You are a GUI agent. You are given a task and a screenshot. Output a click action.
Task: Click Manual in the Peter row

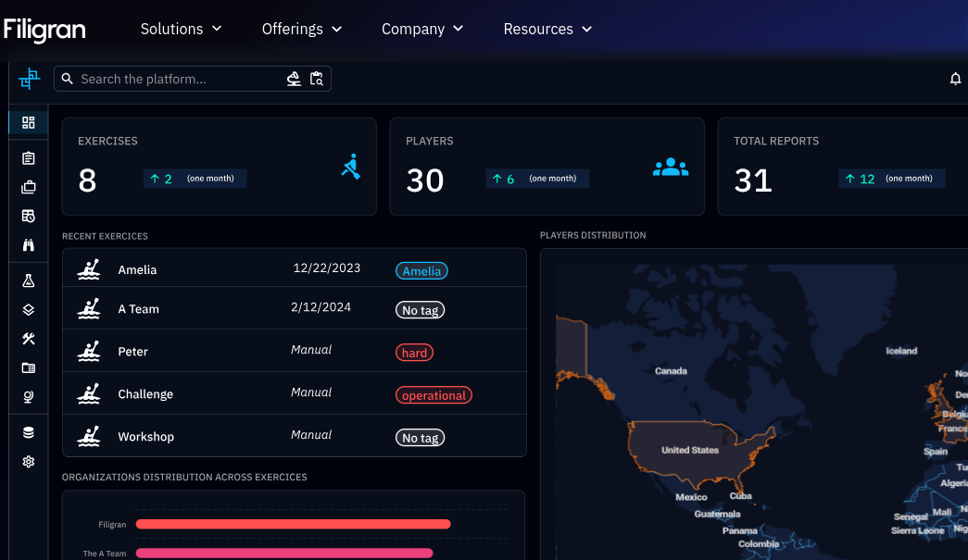[x=311, y=350]
